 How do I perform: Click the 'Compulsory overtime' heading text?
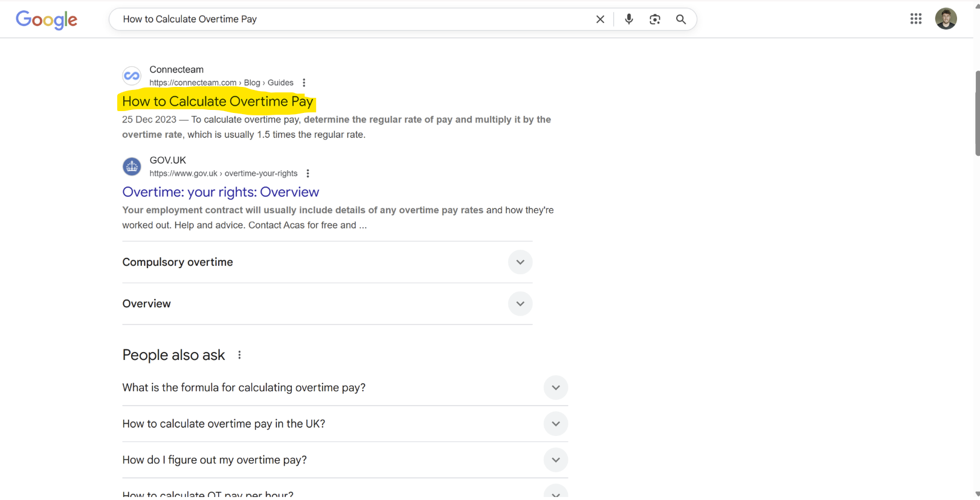coord(178,262)
